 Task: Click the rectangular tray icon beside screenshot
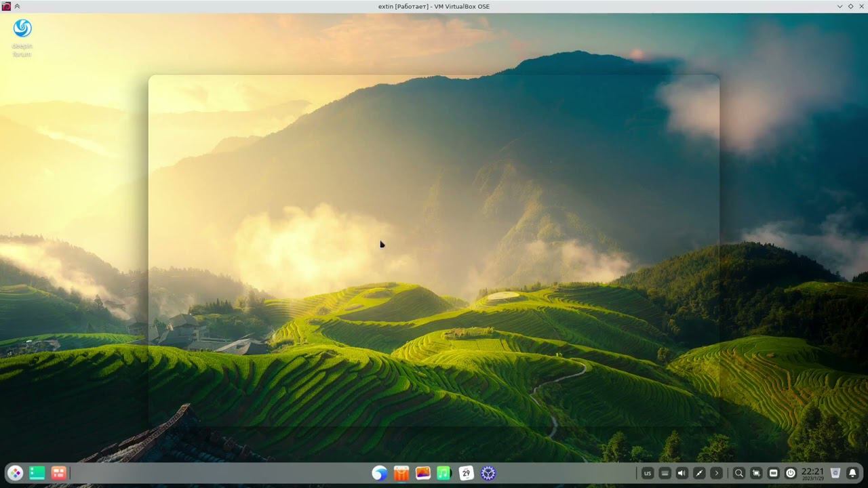[773, 473]
